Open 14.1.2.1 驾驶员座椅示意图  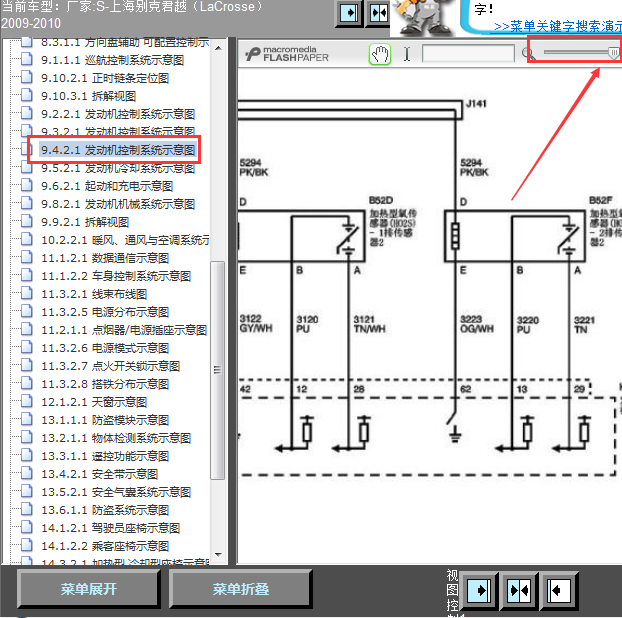click(111, 528)
